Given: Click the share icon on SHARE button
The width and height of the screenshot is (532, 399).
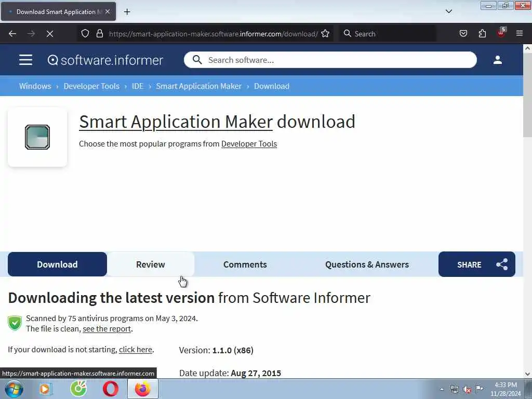Looking at the screenshot, I should coord(502,264).
